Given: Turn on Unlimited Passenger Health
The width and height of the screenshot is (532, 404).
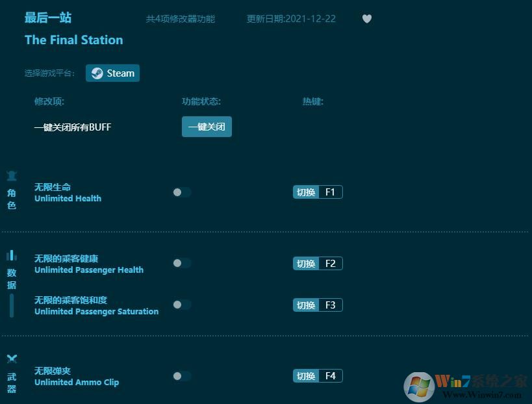Looking at the screenshot, I should (181, 264).
